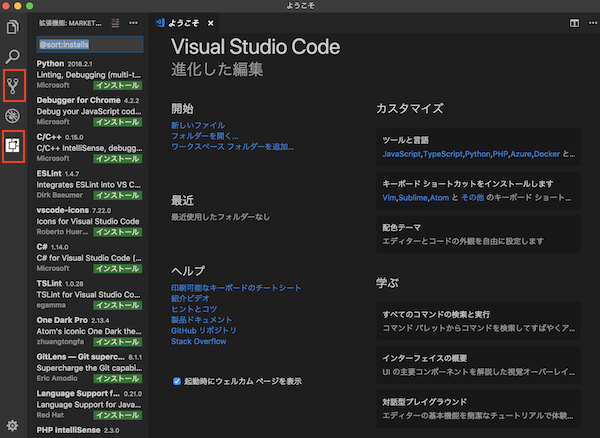Click the @sort:installs search field
This screenshot has width=600, height=438.
click(90, 44)
